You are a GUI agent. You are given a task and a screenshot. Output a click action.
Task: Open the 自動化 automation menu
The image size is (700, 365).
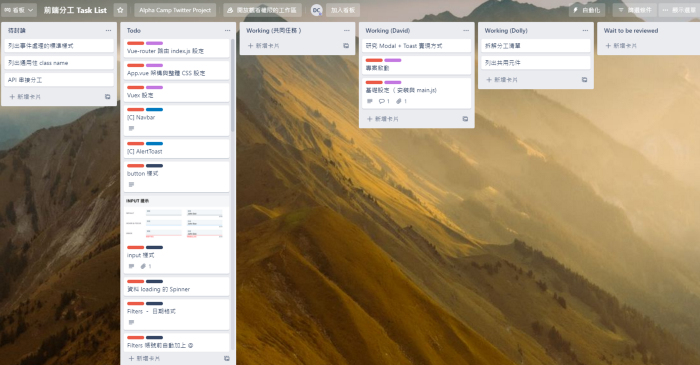[x=587, y=10]
